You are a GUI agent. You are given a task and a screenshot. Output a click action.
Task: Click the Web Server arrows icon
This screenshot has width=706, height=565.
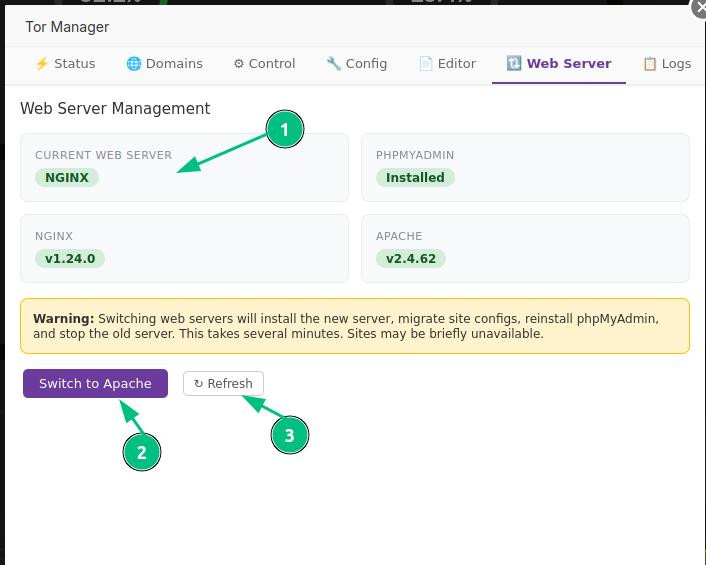pos(514,63)
